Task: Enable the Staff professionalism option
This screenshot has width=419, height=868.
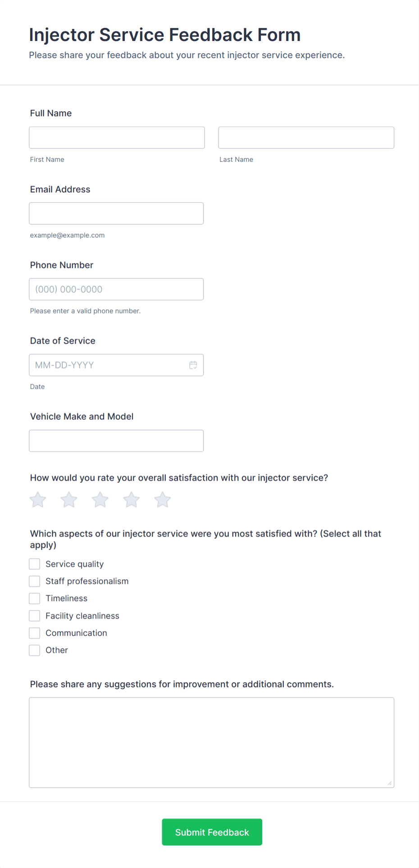Action: tap(34, 581)
